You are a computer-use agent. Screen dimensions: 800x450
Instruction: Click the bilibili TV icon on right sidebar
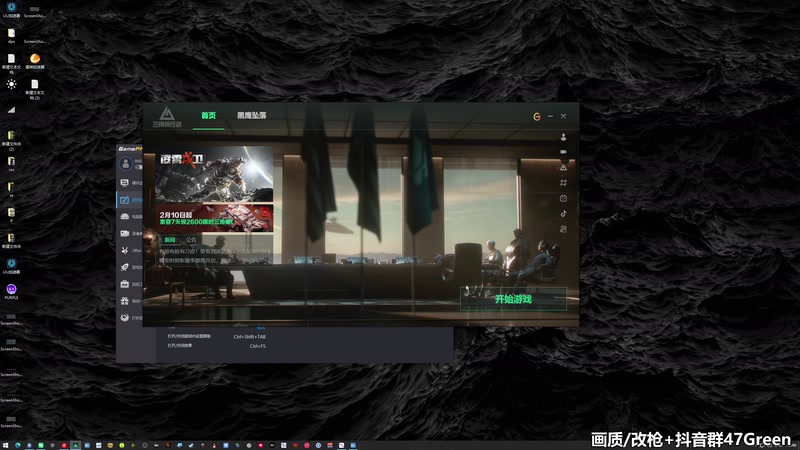click(563, 198)
